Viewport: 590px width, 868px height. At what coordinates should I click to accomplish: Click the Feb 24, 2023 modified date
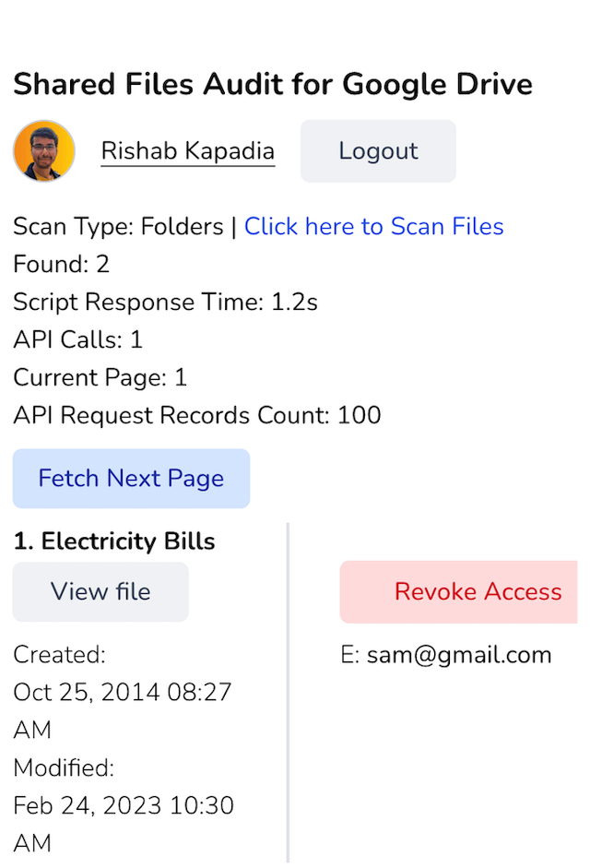click(x=123, y=806)
